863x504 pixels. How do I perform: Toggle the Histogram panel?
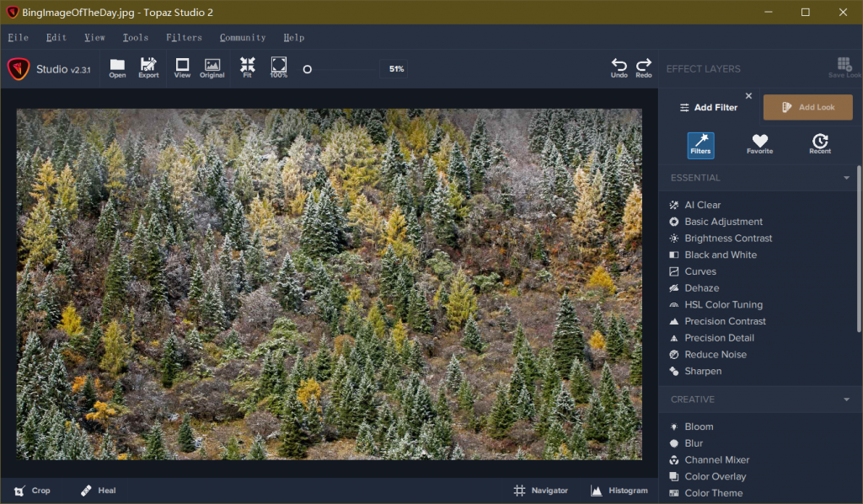click(619, 491)
